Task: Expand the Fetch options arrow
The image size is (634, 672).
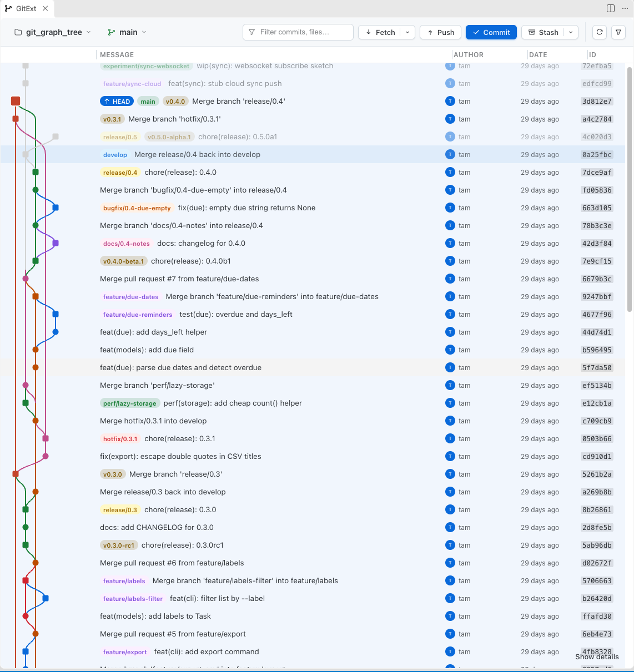Action: click(407, 32)
